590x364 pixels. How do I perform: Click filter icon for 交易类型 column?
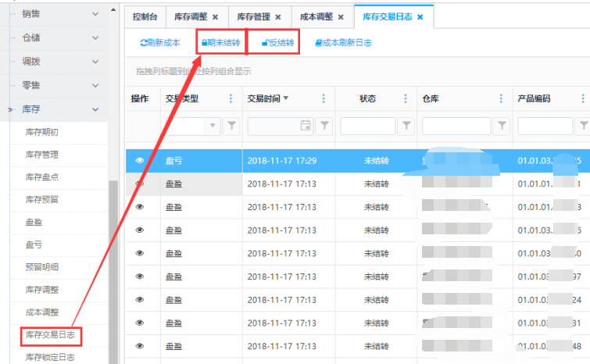point(233,125)
